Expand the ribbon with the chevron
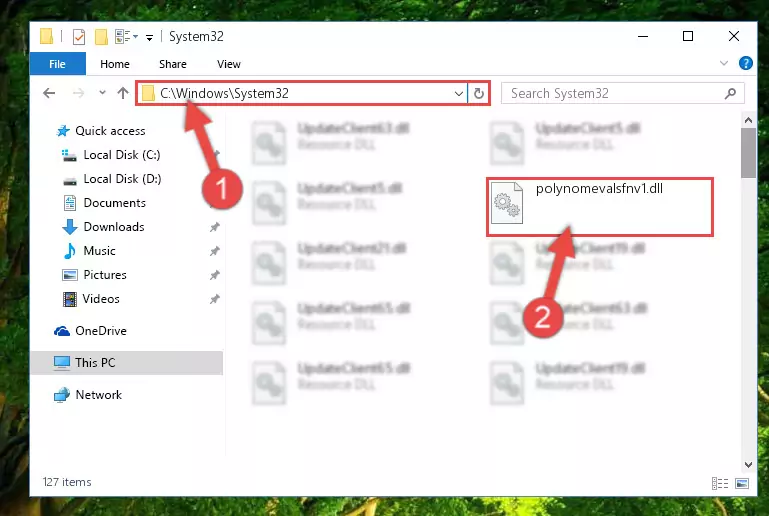769x516 pixels. pyautogui.click(x=724, y=63)
